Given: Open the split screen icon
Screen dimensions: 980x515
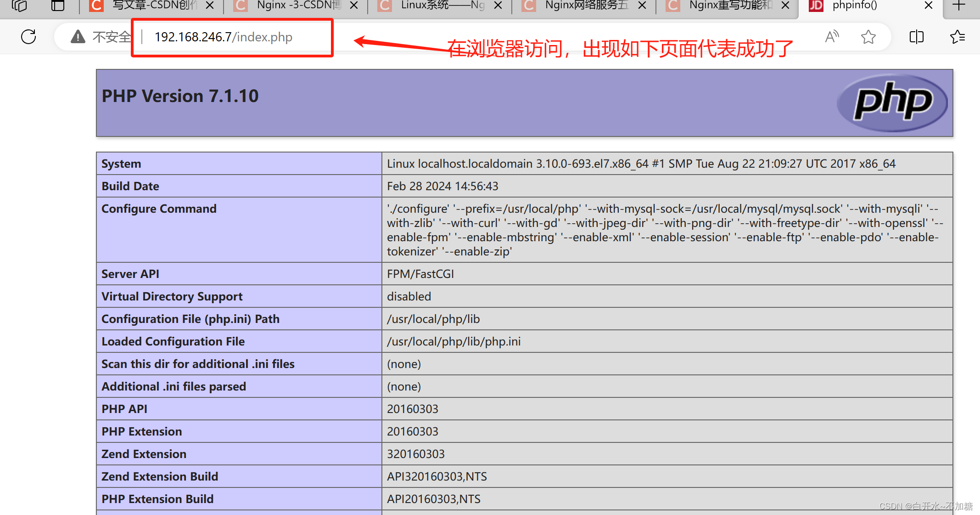Looking at the screenshot, I should pos(916,37).
